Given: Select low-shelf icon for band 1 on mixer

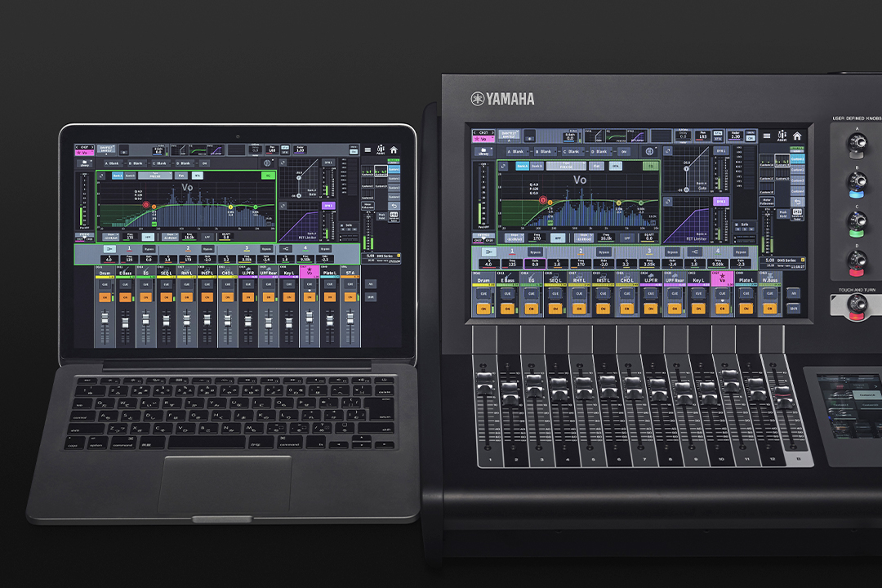Looking at the screenshot, I should coord(489,252).
